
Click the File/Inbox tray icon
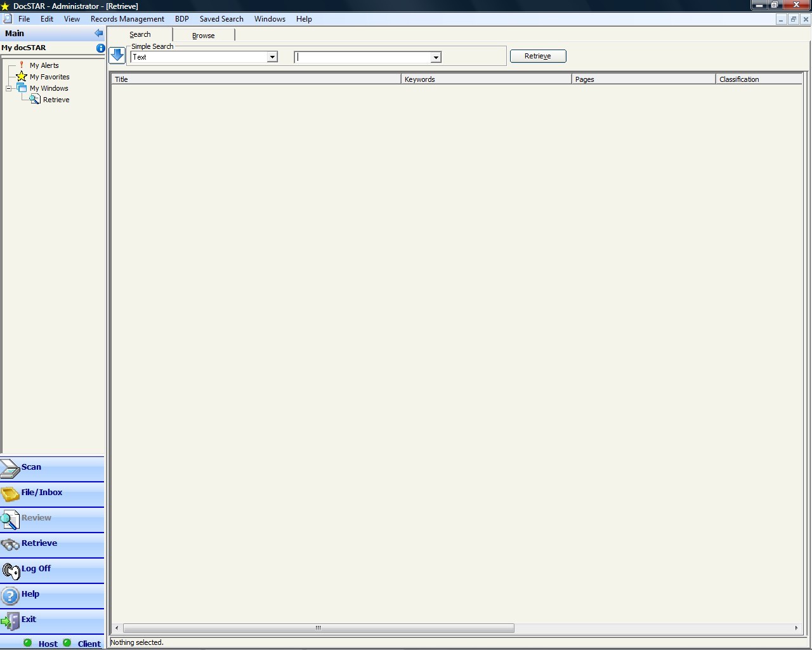pyautogui.click(x=10, y=494)
